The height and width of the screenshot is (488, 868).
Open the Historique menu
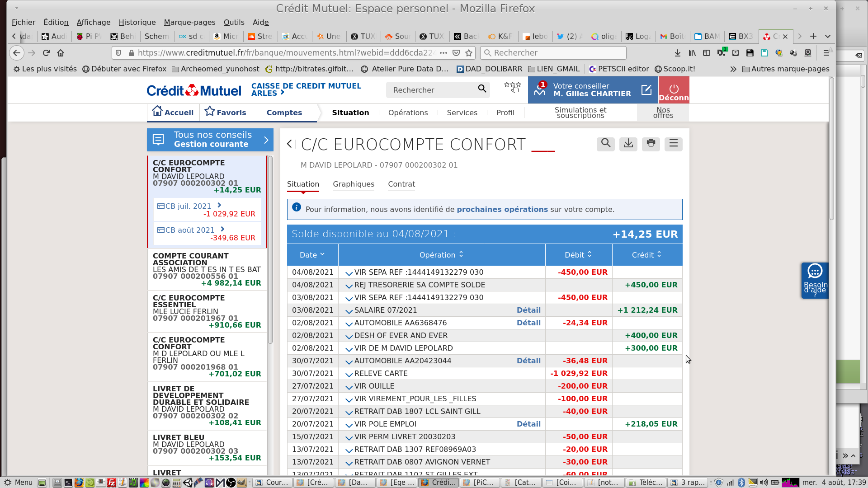coord(137,22)
